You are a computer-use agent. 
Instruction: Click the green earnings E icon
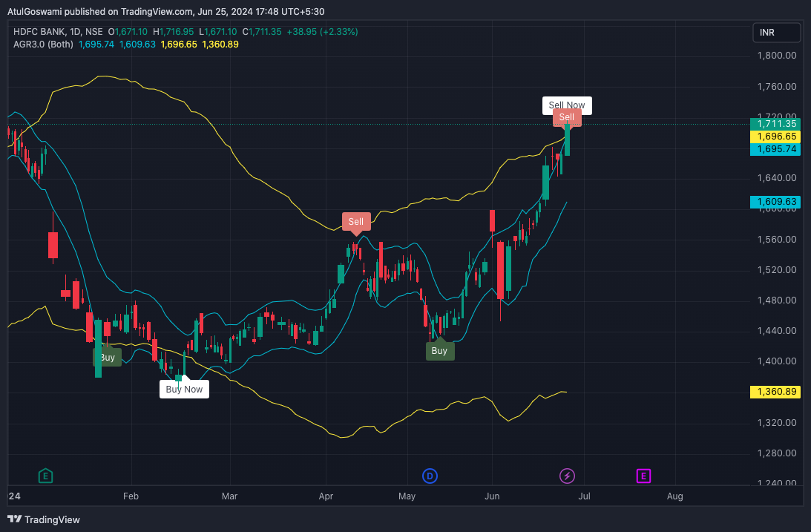[45, 476]
